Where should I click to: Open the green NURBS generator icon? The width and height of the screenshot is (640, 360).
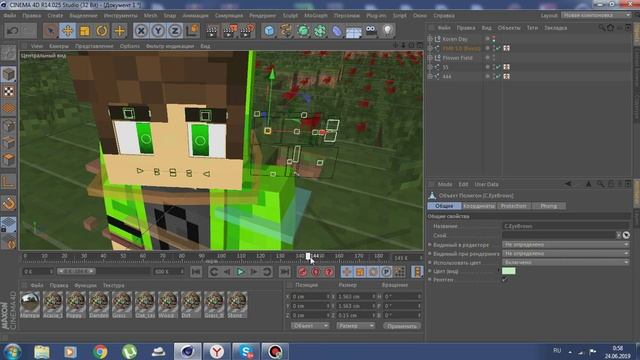tap(303, 31)
